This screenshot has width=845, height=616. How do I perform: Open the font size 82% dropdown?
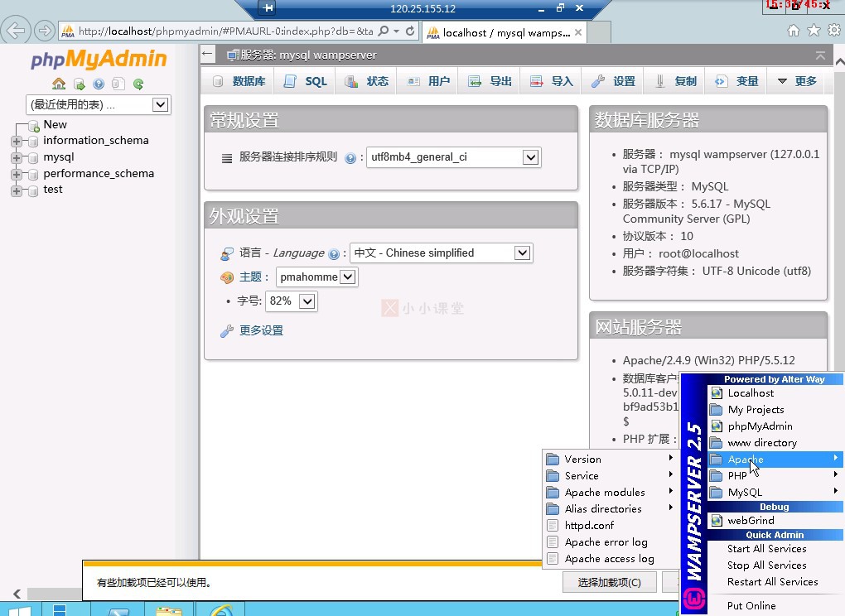coord(292,301)
